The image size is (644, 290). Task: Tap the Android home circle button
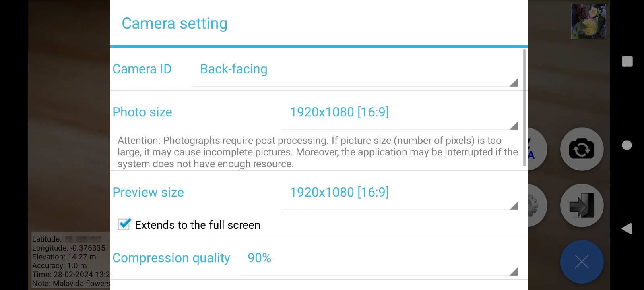point(627,145)
